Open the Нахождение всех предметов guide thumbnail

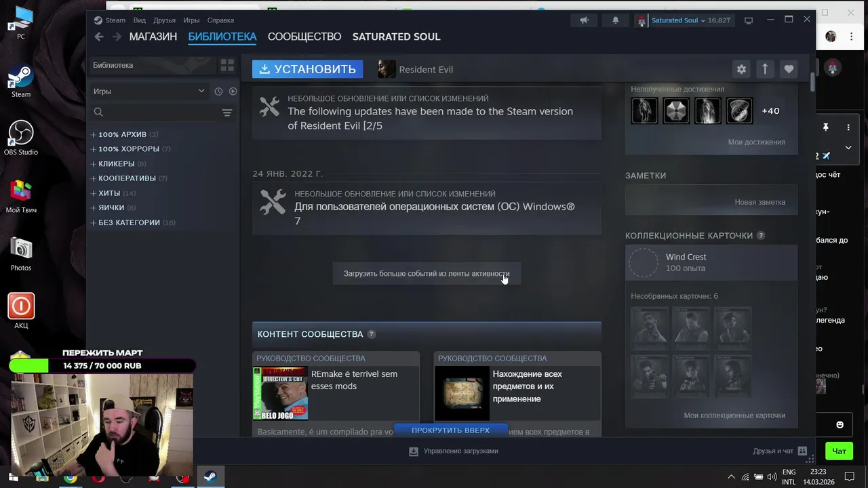tap(462, 393)
